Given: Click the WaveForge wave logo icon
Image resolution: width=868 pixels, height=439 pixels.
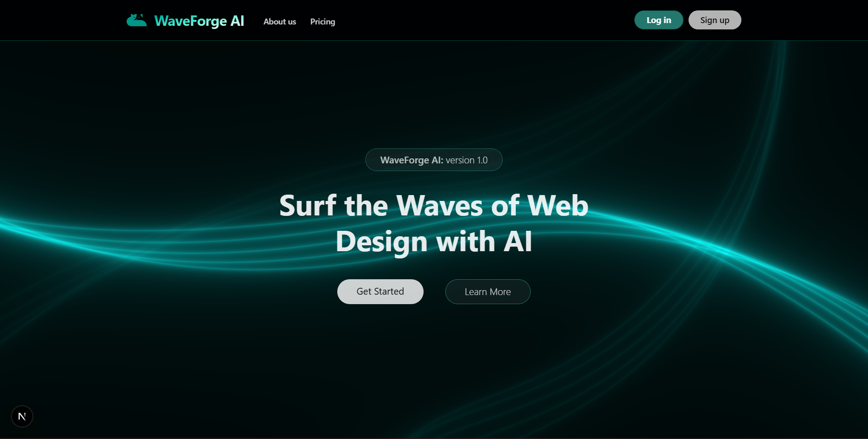Looking at the screenshot, I should 137,20.
